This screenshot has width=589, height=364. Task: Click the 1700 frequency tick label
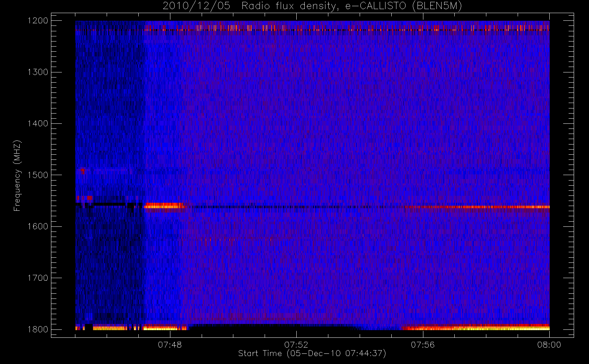(x=38, y=278)
